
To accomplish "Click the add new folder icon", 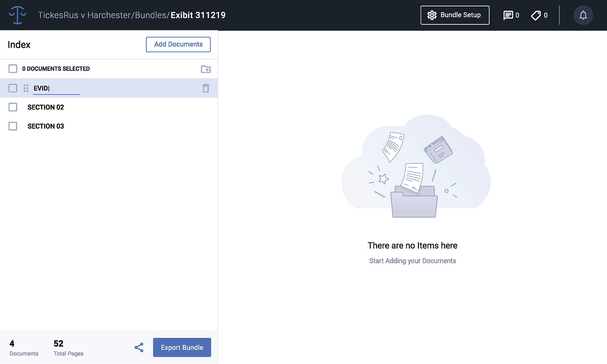I will tap(205, 69).
